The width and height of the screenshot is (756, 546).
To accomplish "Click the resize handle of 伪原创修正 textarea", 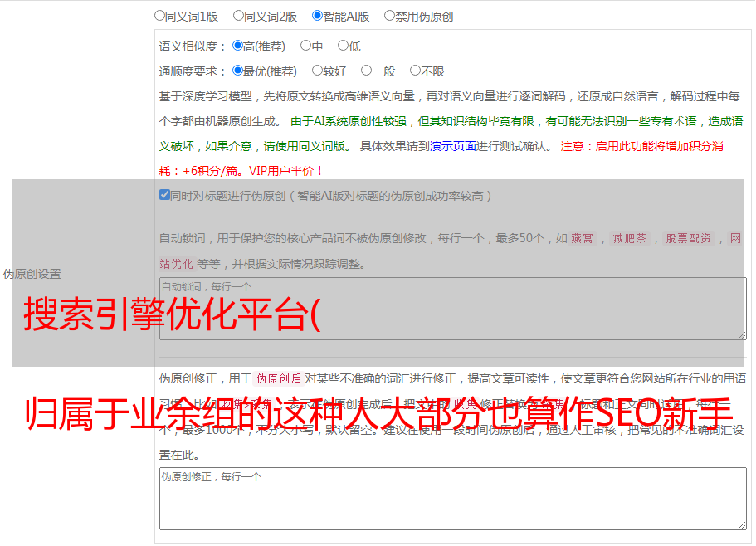I will (742, 526).
